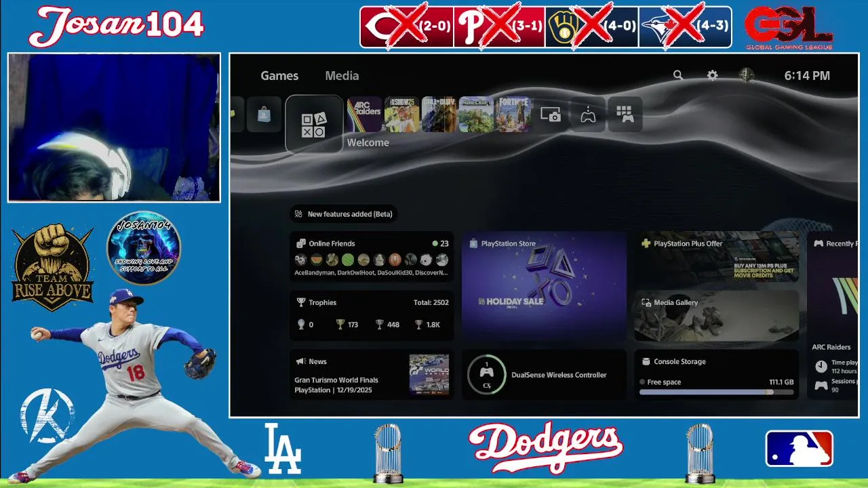Select the platinum trophy count showing 0
The height and width of the screenshot is (488, 868).
click(x=304, y=325)
